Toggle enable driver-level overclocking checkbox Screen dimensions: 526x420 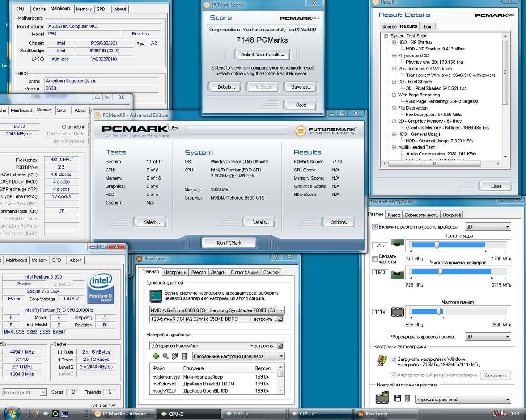(x=375, y=227)
